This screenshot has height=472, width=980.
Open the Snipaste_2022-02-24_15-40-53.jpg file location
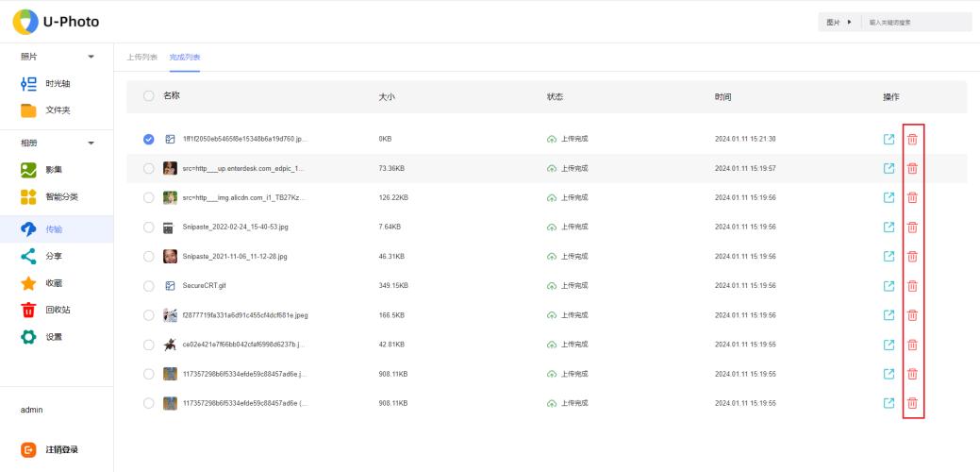tap(889, 228)
